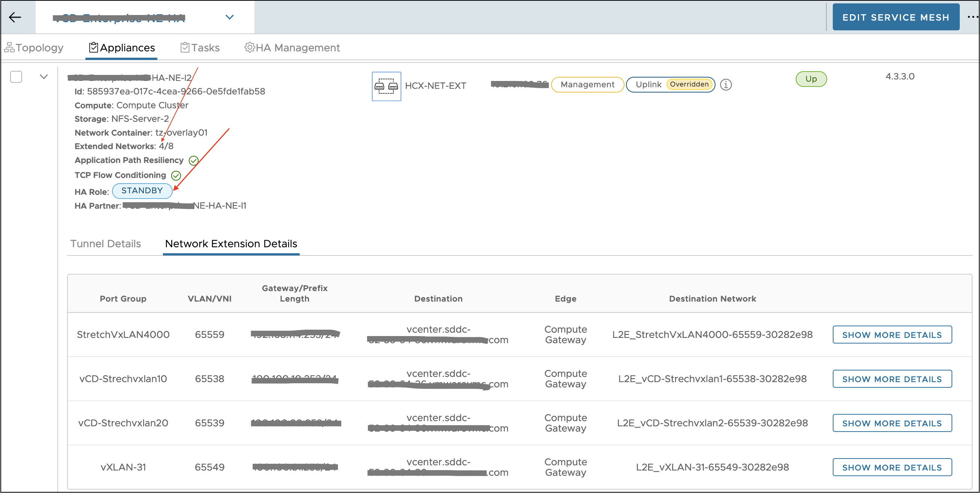Click the TCP Flow Conditioning checkmark icon
This screenshot has height=493, width=980.
[176, 175]
